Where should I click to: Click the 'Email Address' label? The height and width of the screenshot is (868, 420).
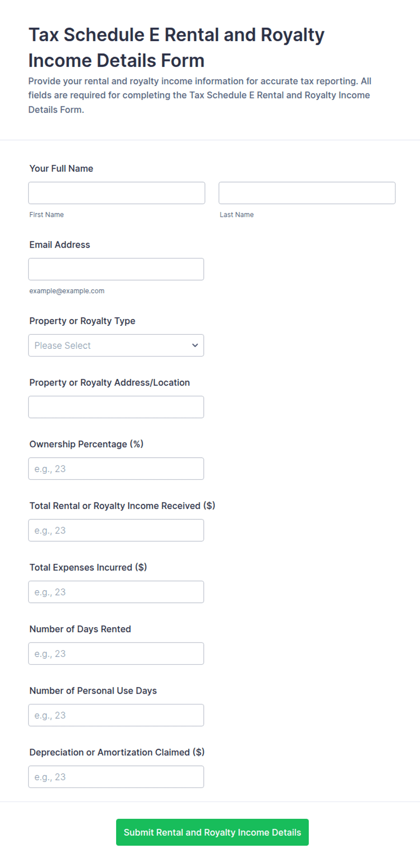pyautogui.click(x=60, y=245)
